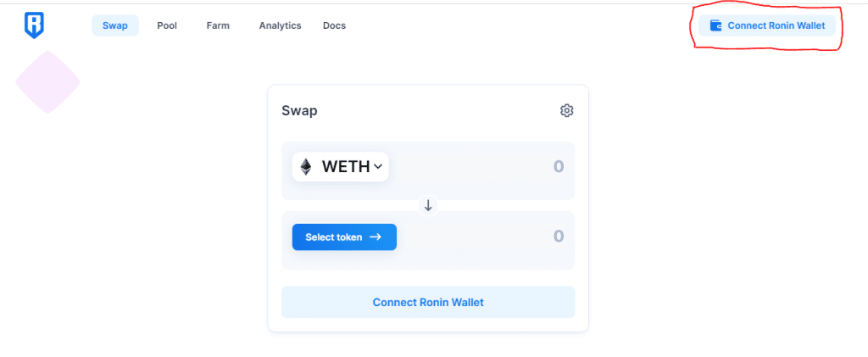
Task: Click the Ethereum diamond token icon
Action: (x=305, y=166)
